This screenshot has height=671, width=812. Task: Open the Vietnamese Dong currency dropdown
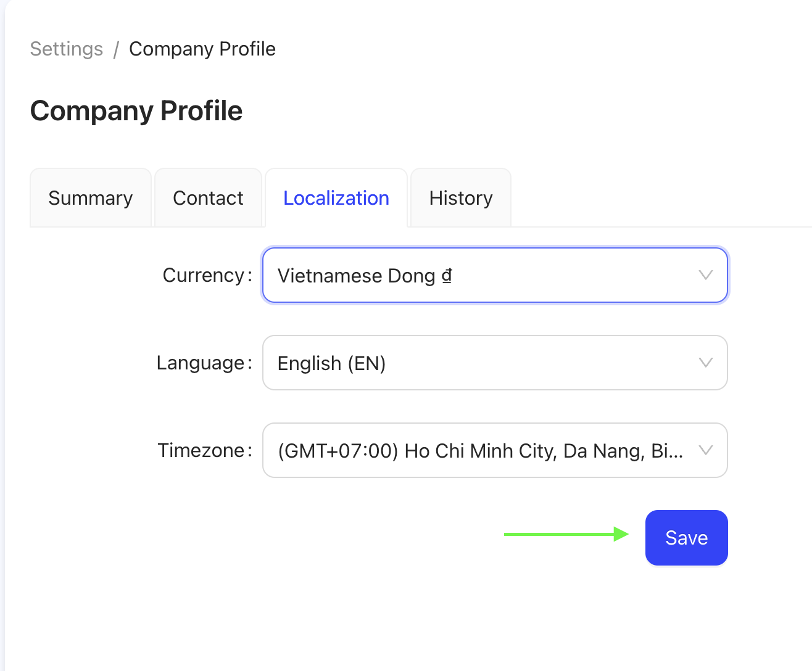tap(481, 276)
